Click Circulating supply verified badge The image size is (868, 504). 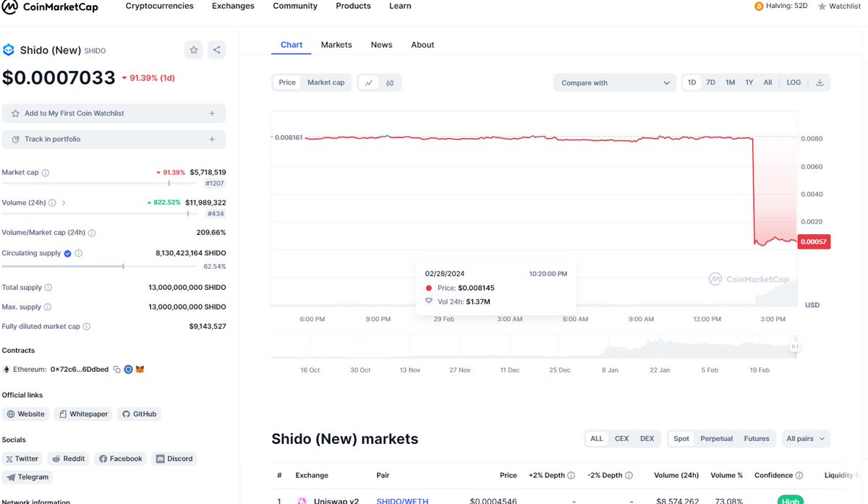[x=68, y=253]
